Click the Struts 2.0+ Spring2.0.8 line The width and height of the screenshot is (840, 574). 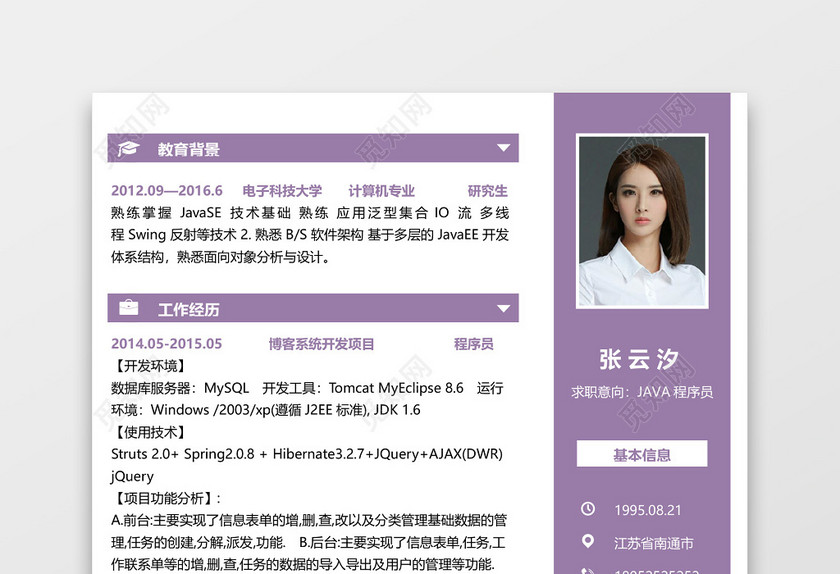tap(307, 454)
